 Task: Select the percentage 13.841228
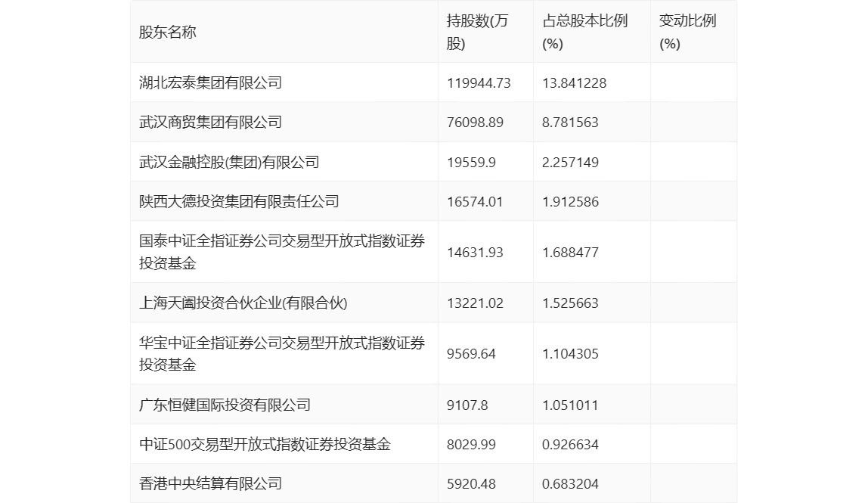574,83
